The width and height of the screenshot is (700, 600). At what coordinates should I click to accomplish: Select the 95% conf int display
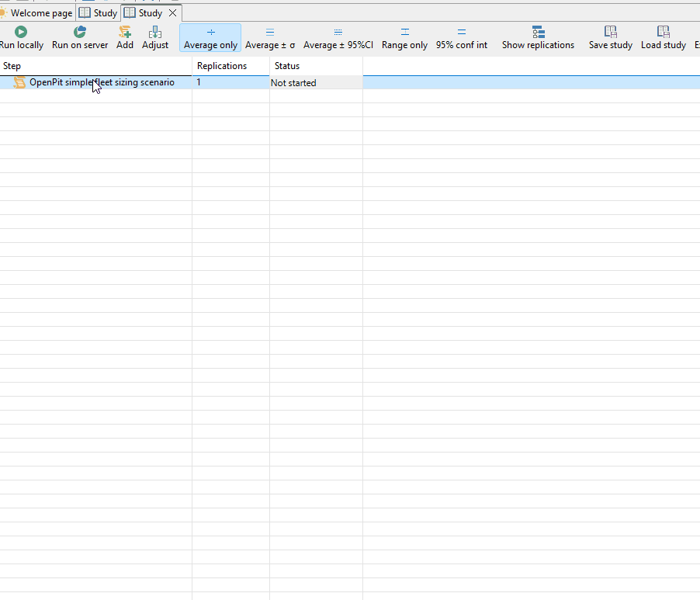pos(462,38)
